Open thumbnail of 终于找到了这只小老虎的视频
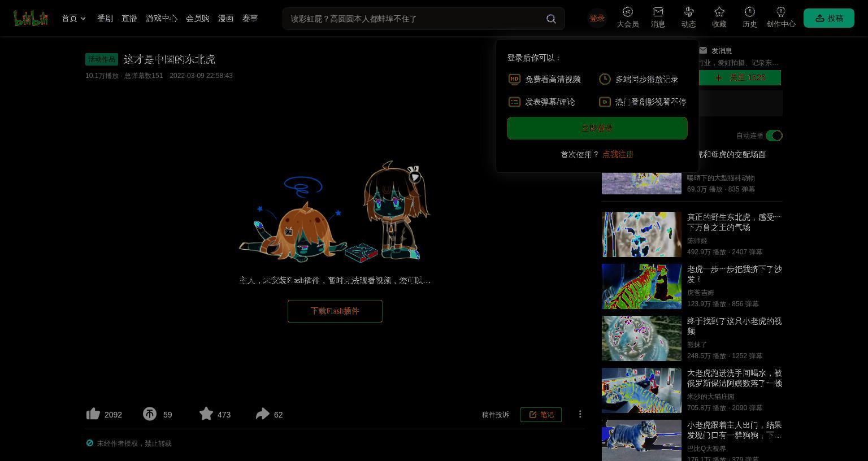The image size is (868, 461). coord(641,338)
